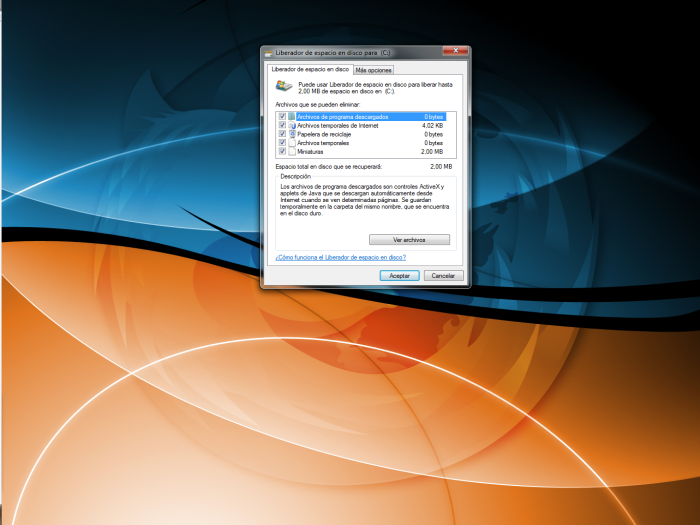Click the Archivos que se pueden eliminar label
This screenshot has height=525, width=700.
[x=317, y=104]
